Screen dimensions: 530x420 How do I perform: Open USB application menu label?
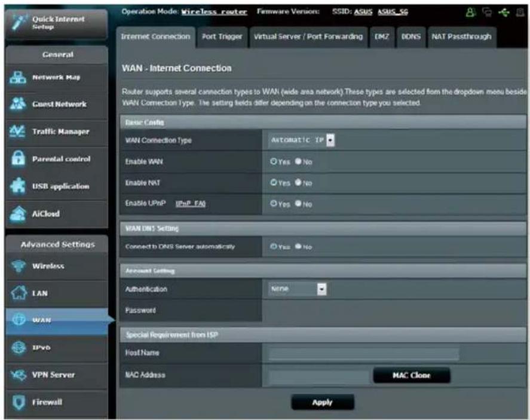[61, 186]
